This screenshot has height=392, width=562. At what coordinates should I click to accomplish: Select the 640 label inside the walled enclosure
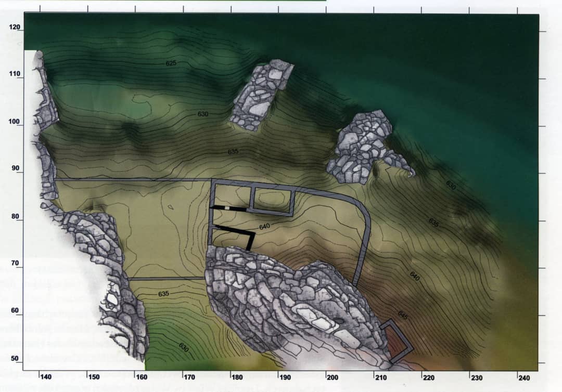pos(264,227)
